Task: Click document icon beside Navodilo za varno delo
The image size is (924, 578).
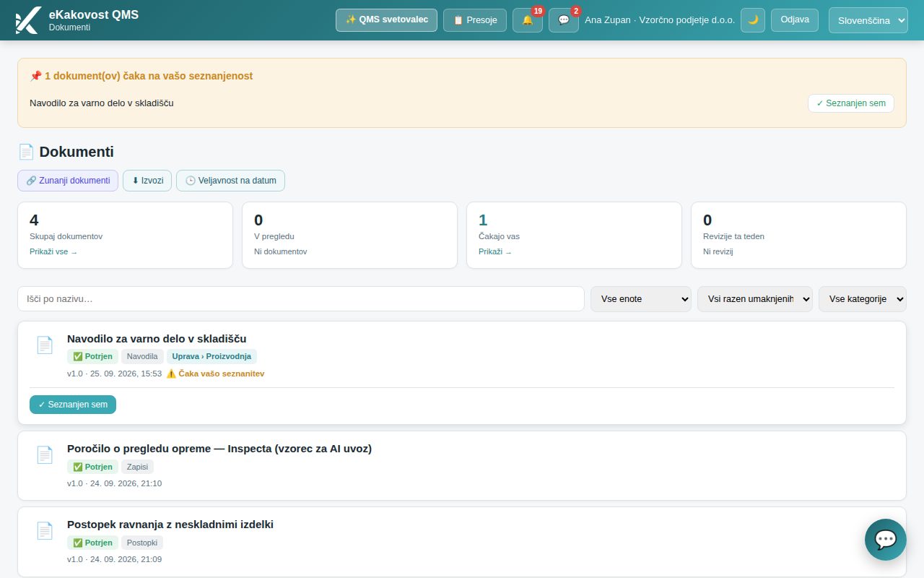Action: 45,345
